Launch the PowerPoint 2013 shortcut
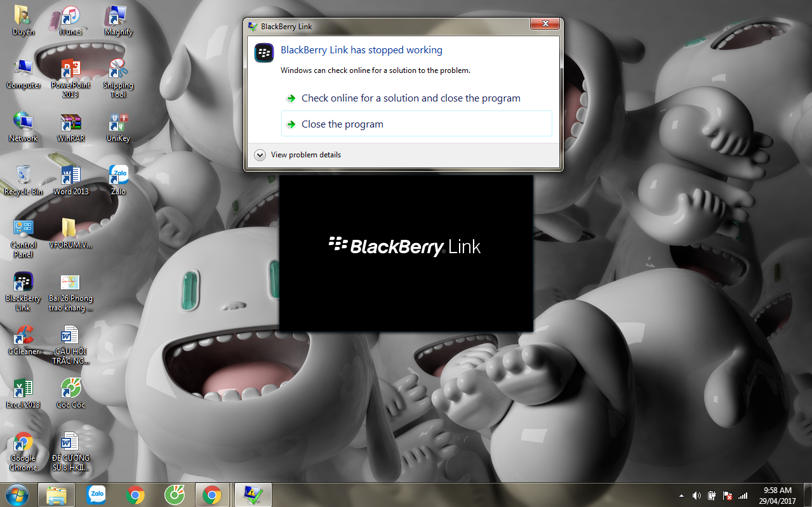 pyautogui.click(x=70, y=79)
